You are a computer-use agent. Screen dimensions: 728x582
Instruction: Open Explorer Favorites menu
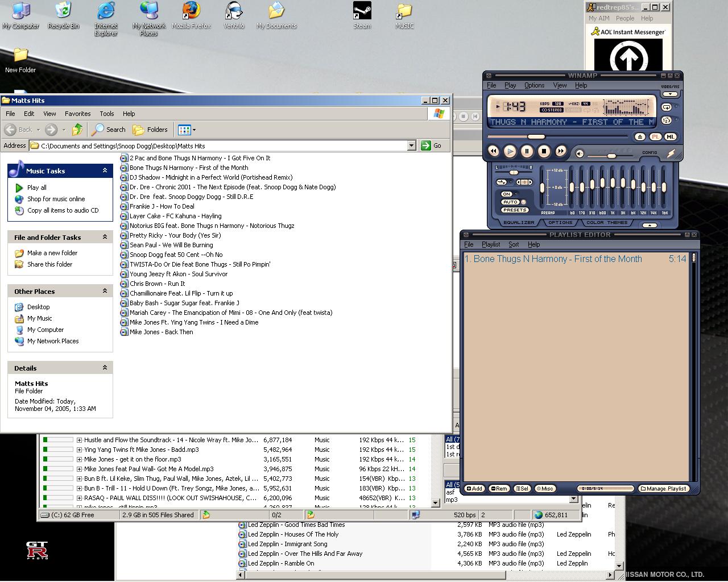tap(77, 114)
